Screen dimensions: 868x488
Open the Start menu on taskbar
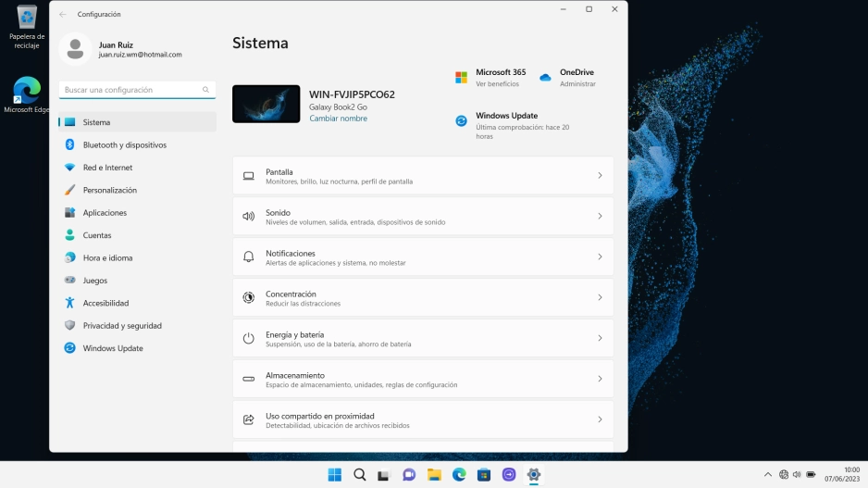[334, 475]
